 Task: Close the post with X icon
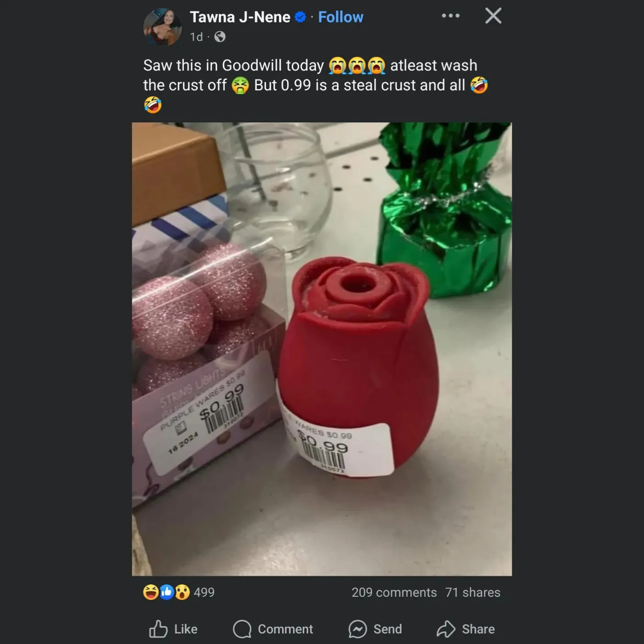pos(493,16)
